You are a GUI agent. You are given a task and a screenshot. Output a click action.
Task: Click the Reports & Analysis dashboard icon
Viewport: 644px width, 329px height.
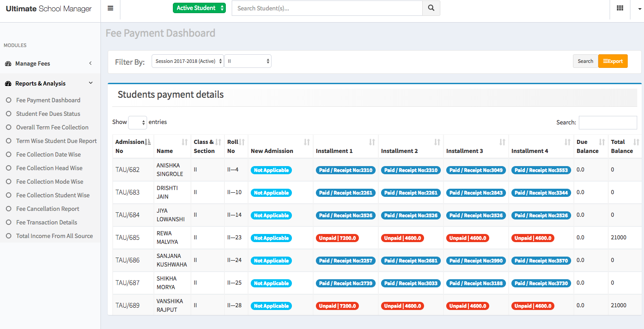8,84
